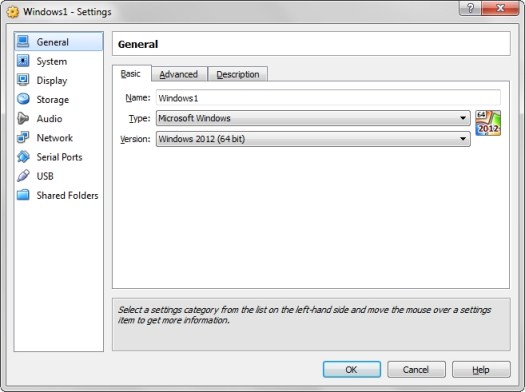Select Network label in category list
Image resolution: width=525 pixels, height=392 pixels.
pos(55,138)
